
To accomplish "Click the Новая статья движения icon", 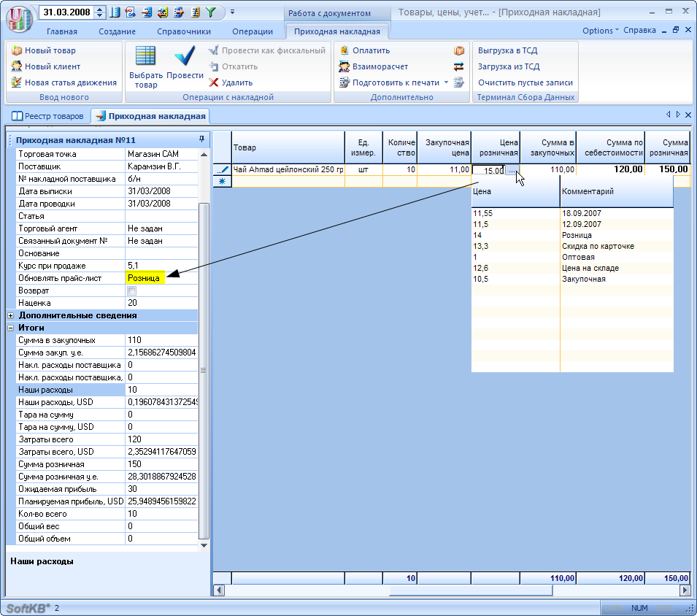I will pos(17,82).
